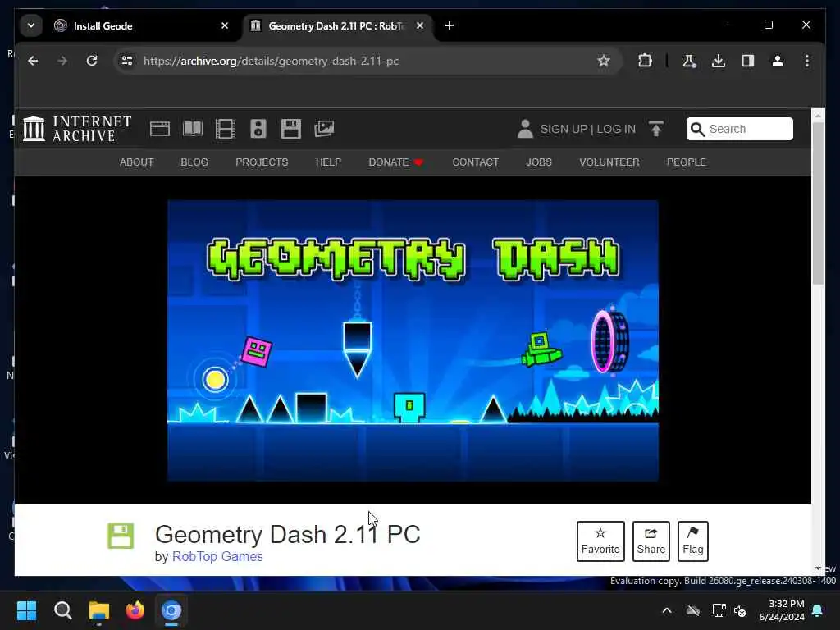The width and height of the screenshot is (840, 630).
Task: Click the page vertical scrollbar thumb
Action: pos(818,203)
